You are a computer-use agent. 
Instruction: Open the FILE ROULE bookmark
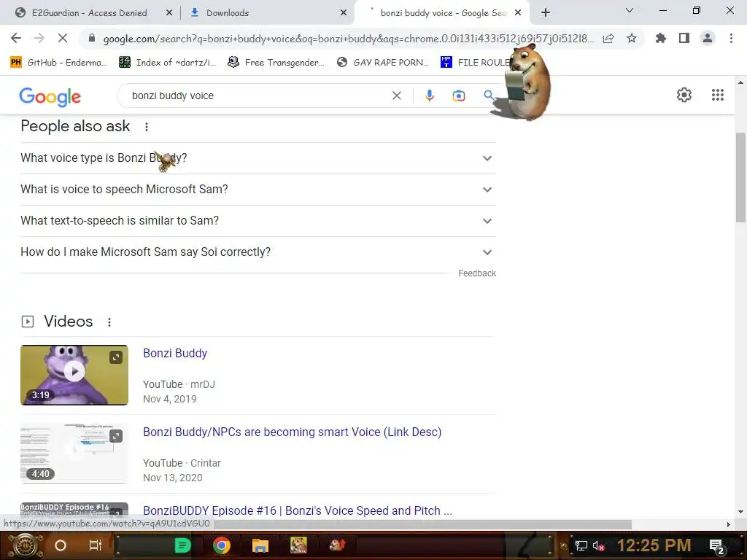tap(475, 63)
